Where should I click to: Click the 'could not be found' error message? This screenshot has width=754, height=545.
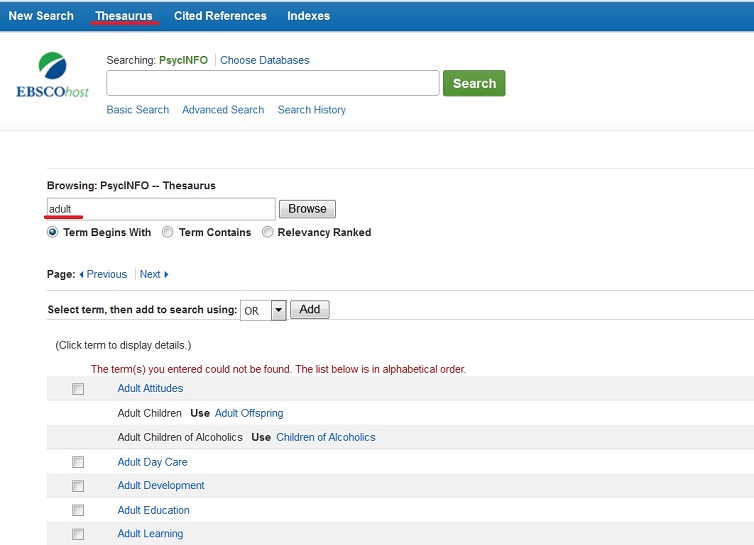point(278,369)
